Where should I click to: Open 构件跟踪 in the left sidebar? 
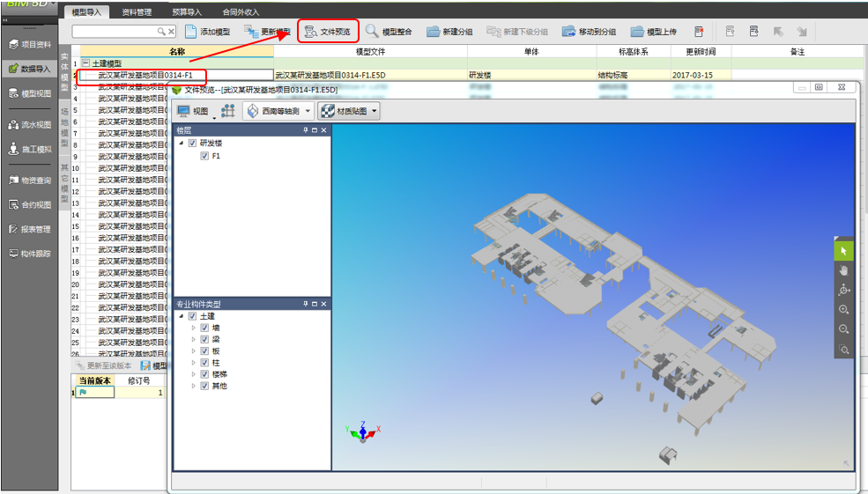pos(31,254)
